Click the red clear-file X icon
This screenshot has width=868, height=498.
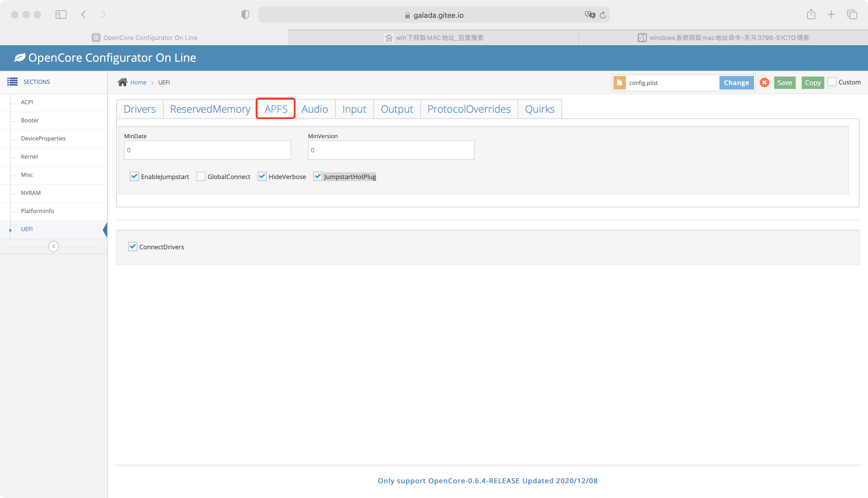764,82
